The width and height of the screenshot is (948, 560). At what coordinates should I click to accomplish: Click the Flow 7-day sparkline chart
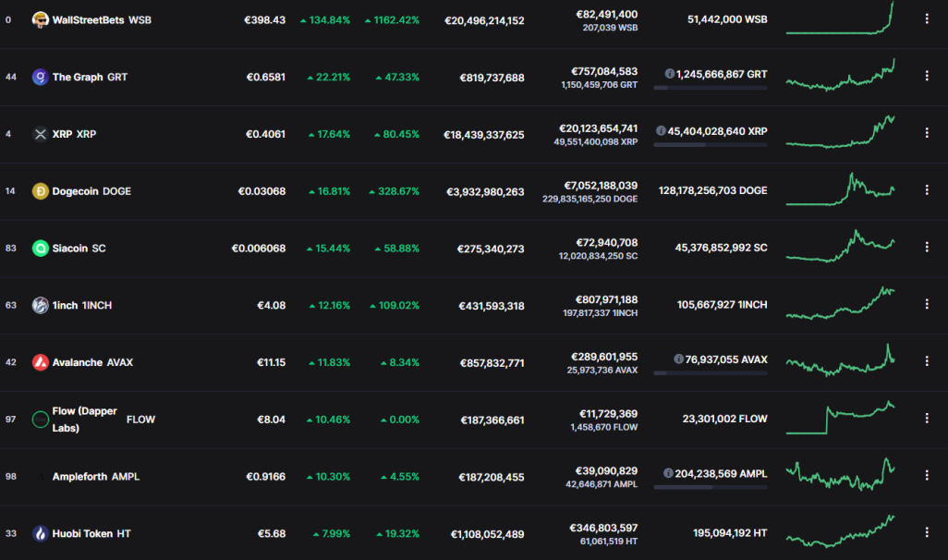(840, 418)
